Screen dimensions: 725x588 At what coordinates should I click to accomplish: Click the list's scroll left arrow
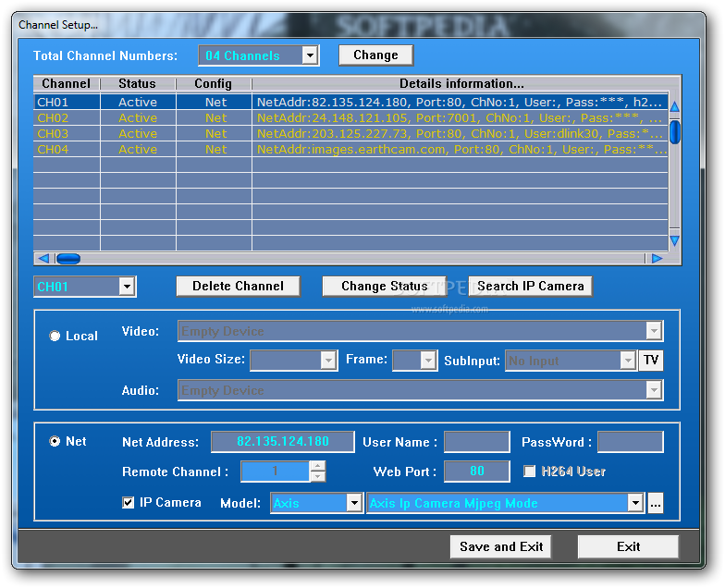[x=43, y=259]
